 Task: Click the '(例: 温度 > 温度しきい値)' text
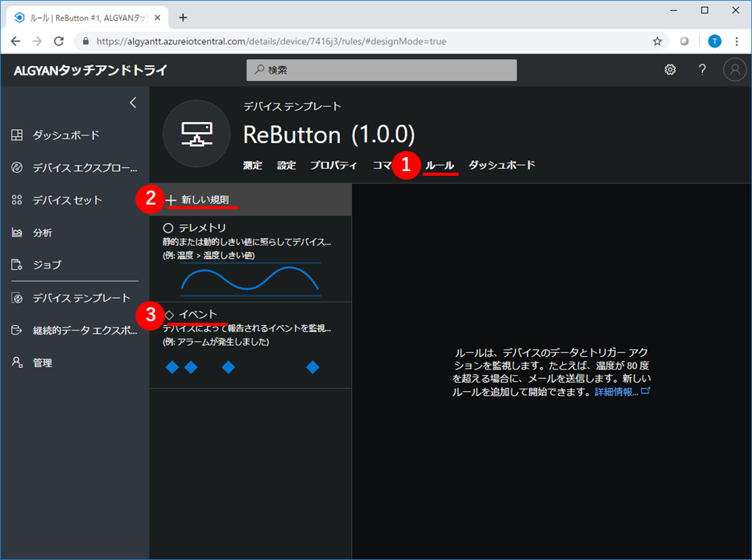209,255
